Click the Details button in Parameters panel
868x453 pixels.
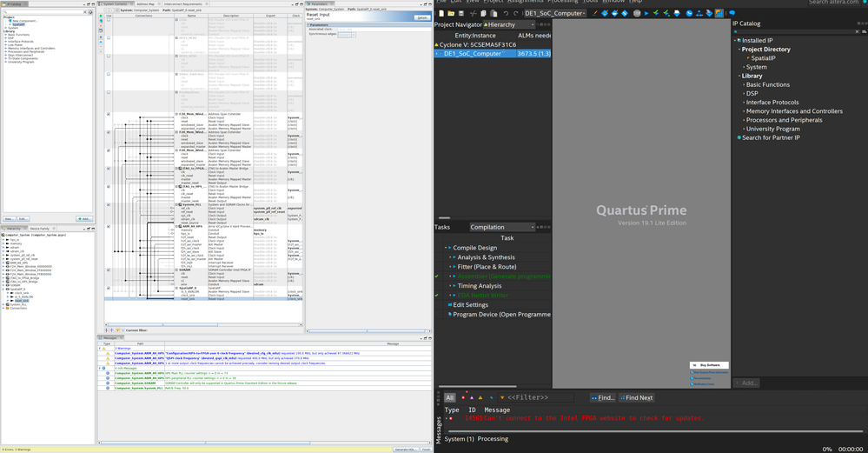coord(421,17)
